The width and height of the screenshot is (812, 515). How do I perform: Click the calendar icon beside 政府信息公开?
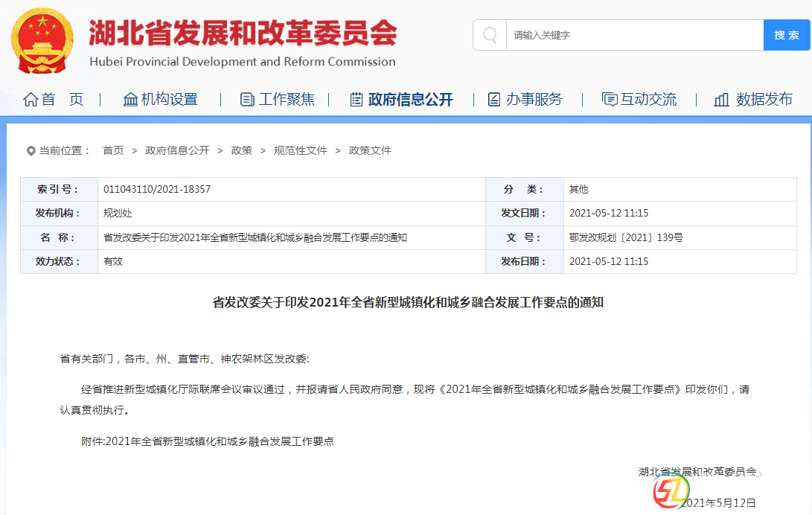click(357, 100)
